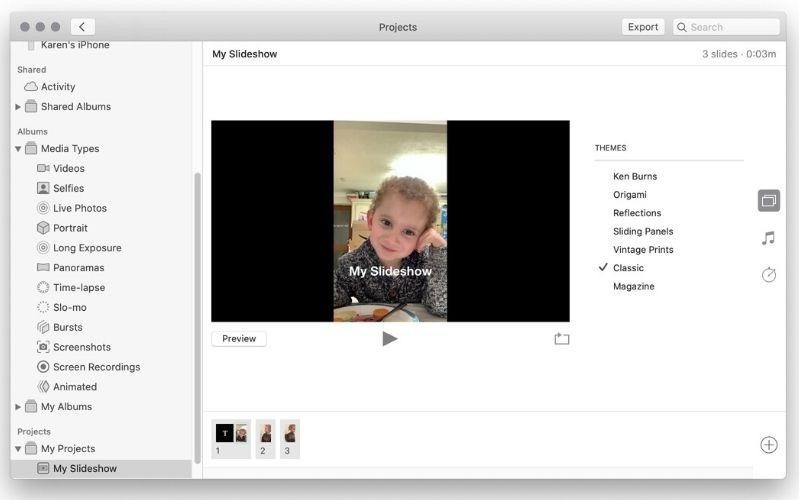Click the sidebar vertical scrollbar
799x500 pixels.
(x=197, y=318)
